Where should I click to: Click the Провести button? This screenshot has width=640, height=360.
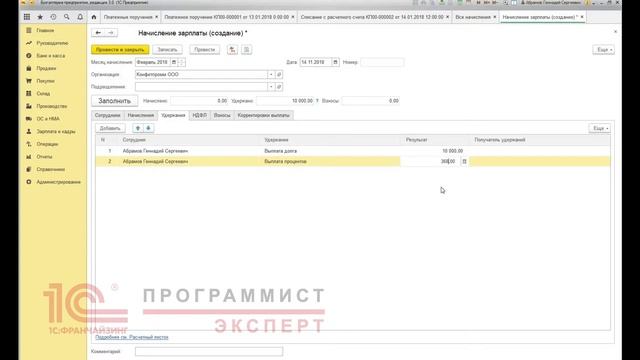204,50
